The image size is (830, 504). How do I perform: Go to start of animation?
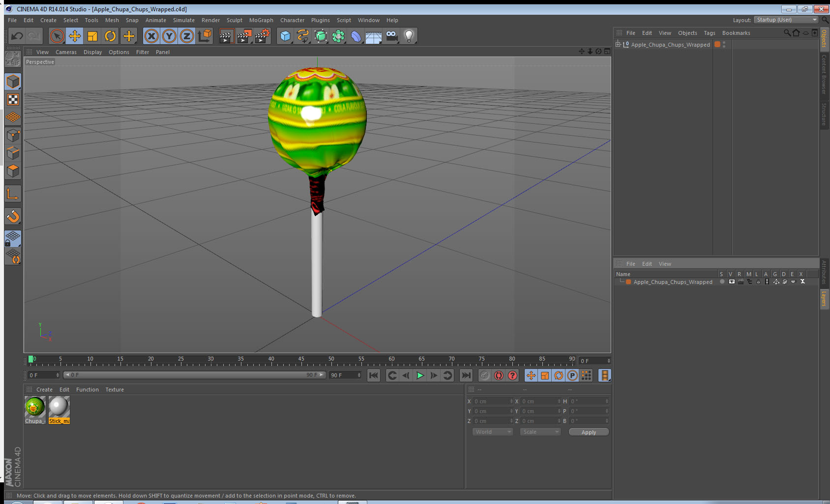pos(374,375)
